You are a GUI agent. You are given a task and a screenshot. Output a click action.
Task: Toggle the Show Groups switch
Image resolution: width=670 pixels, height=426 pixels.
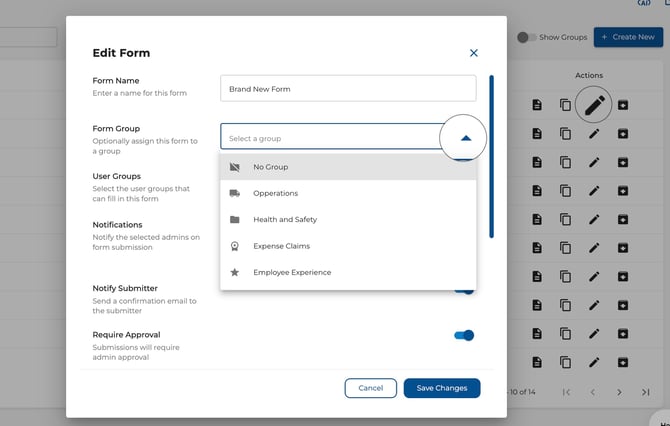(x=526, y=38)
